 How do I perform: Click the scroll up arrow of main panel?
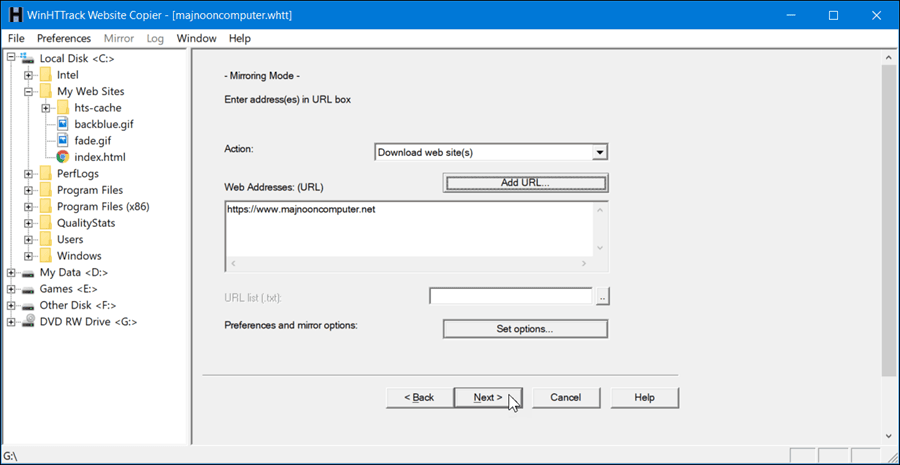(889, 57)
